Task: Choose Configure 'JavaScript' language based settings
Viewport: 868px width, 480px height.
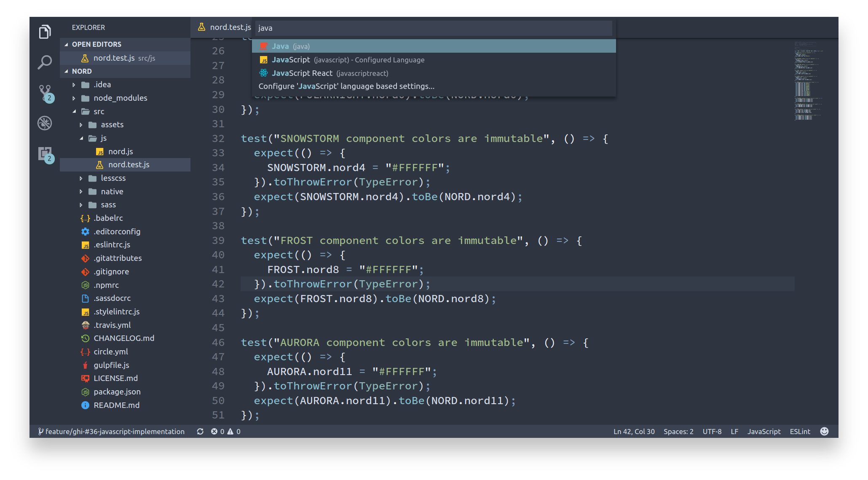Action: click(434, 86)
